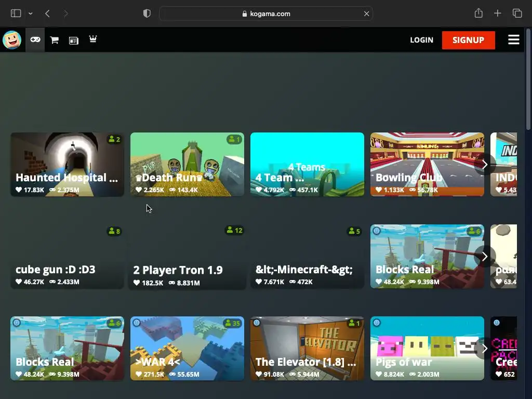
Task: Stop loading page with X button
Action: point(366,14)
